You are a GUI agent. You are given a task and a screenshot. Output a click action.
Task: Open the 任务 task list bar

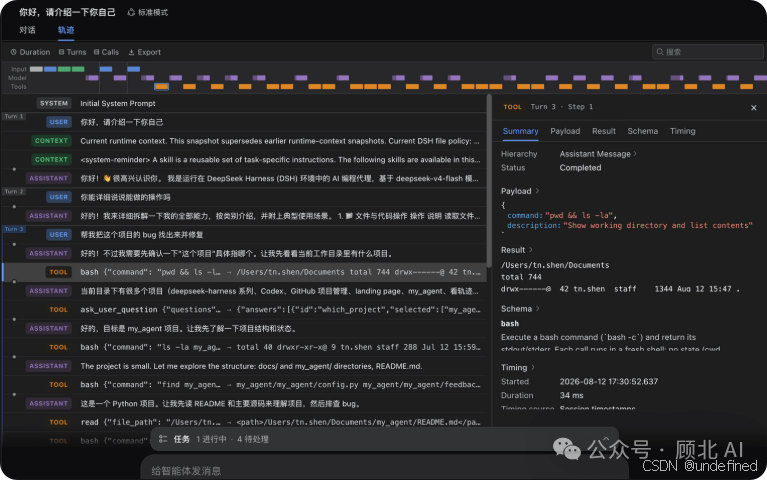click(x=384, y=439)
